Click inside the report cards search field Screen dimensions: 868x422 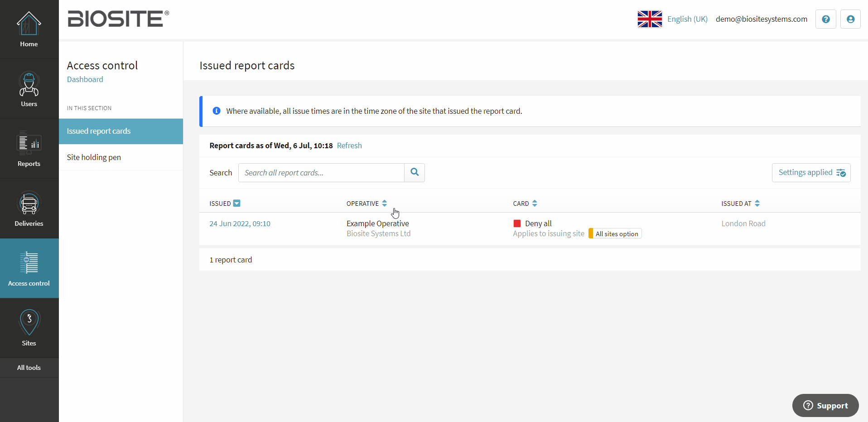[x=321, y=172]
